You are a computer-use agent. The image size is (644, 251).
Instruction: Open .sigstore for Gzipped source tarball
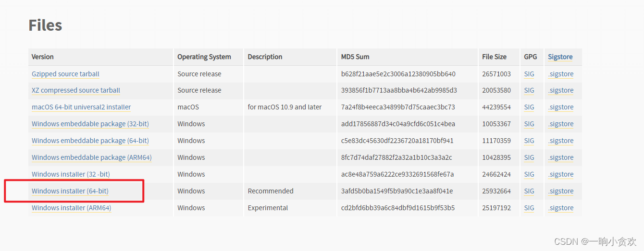point(561,74)
